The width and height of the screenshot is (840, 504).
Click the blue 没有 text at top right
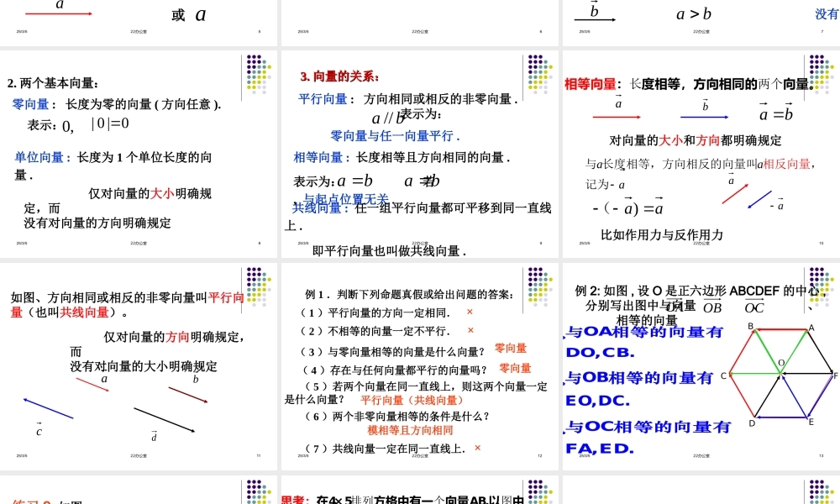click(827, 14)
